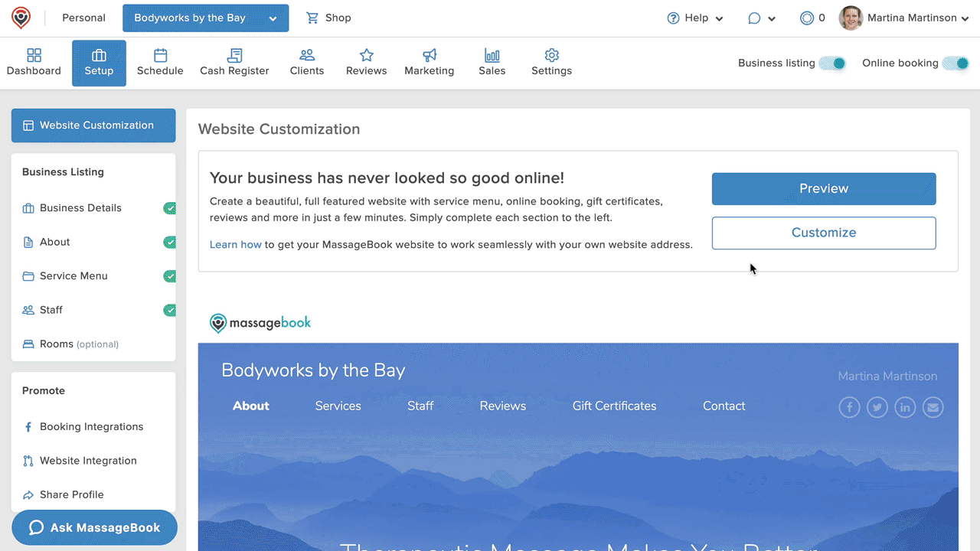Open the Shop cart link
The height and width of the screenshot is (551, 980).
(328, 18)
